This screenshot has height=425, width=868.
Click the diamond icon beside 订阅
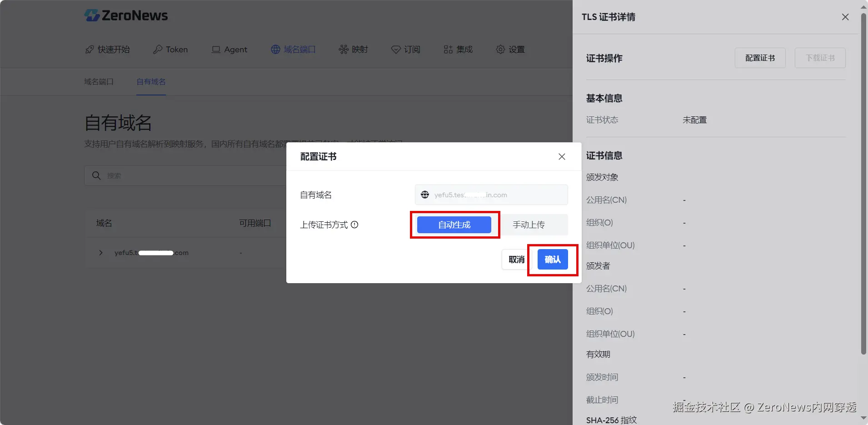[396, 50]
